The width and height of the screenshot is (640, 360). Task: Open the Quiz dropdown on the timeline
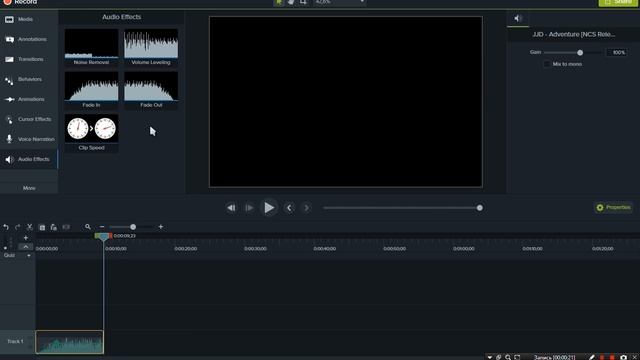[29, 256]
